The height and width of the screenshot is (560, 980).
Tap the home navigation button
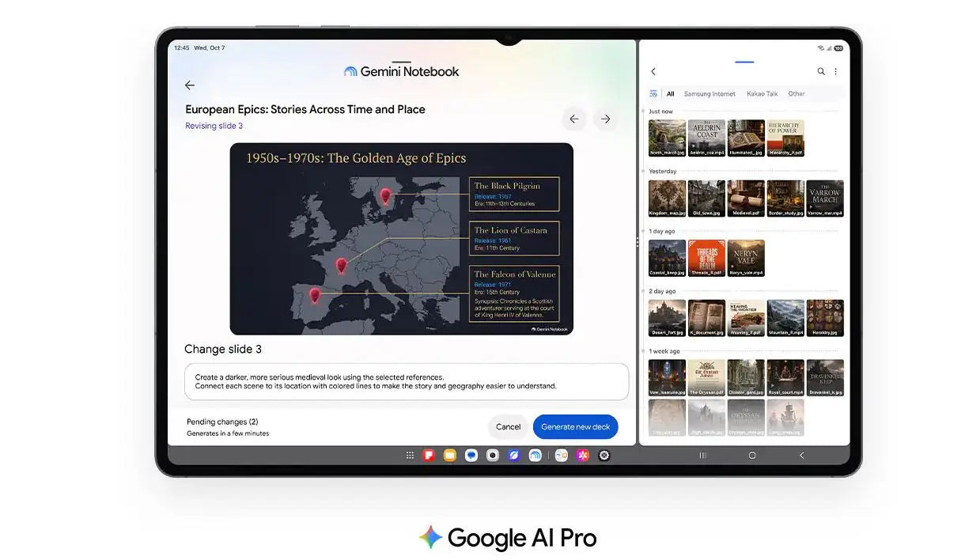point(752,456)
